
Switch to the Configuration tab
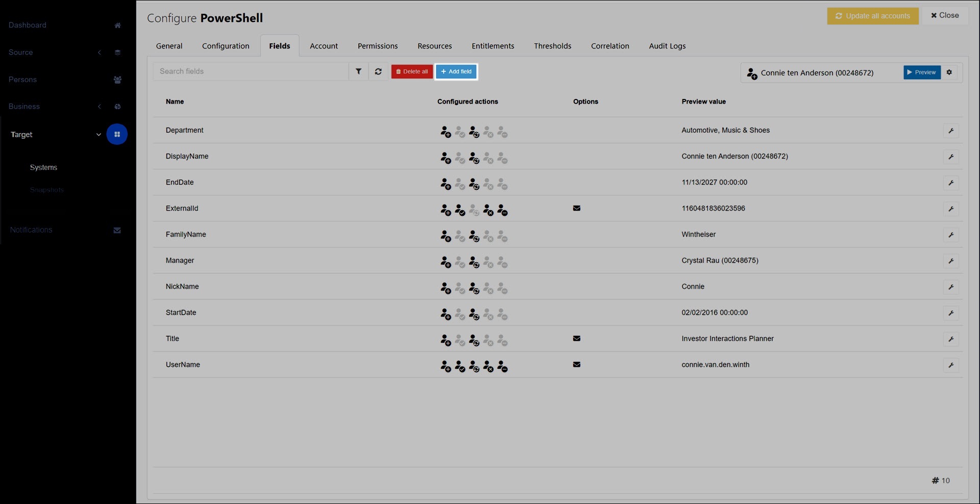coord(226,46)
